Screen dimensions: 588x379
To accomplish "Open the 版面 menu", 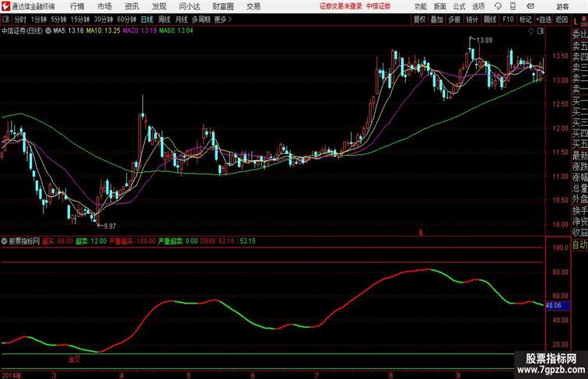I will pyautogui.click(x=439, y=6).
